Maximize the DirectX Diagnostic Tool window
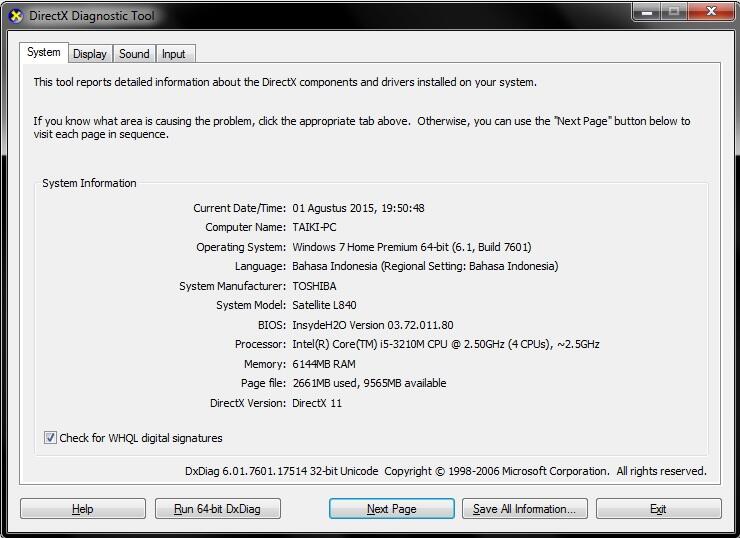The width and height of the screenshot is (740, 538). (x=673, y=12)
